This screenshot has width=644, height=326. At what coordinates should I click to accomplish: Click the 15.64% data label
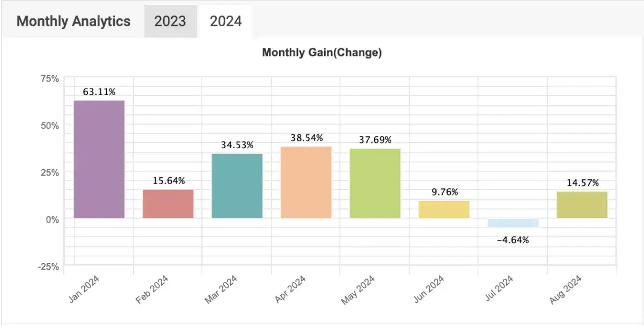click(x=168, y=181)
